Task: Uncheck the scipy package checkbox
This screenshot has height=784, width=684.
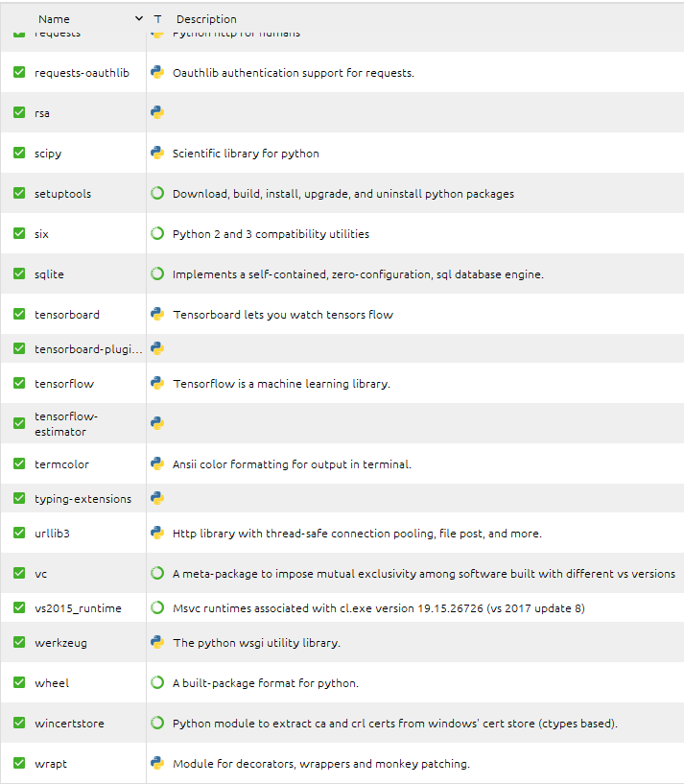Action: 19,153
